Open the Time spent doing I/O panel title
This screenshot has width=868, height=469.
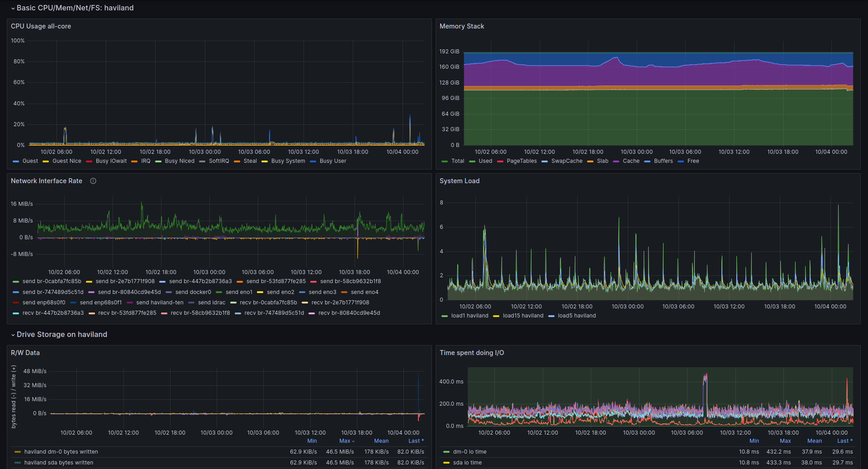click(x=472, y=353)
